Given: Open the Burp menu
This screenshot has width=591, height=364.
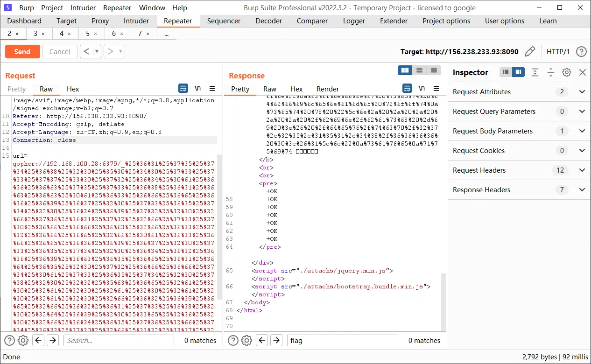Looking at the screenshot, I should pos(27,7).
